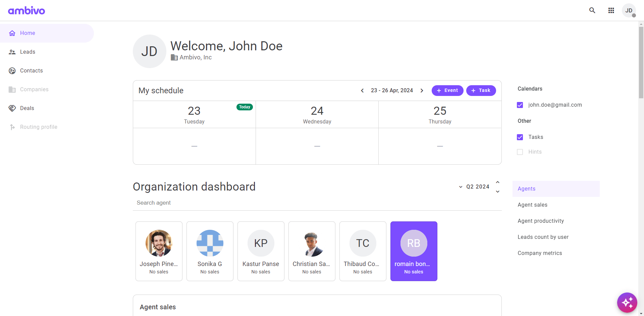This screenshot has height=316, width=644.
Task: Select Routing profile in the sidebar
Action: (x=38, y=127)
